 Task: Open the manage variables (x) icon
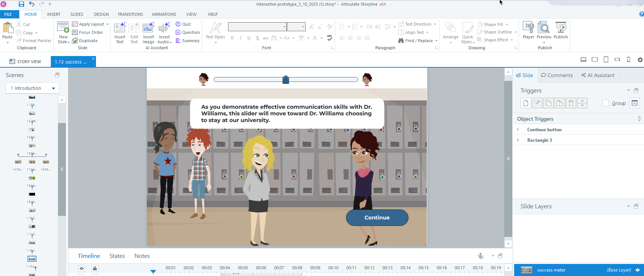click(635, 103)
